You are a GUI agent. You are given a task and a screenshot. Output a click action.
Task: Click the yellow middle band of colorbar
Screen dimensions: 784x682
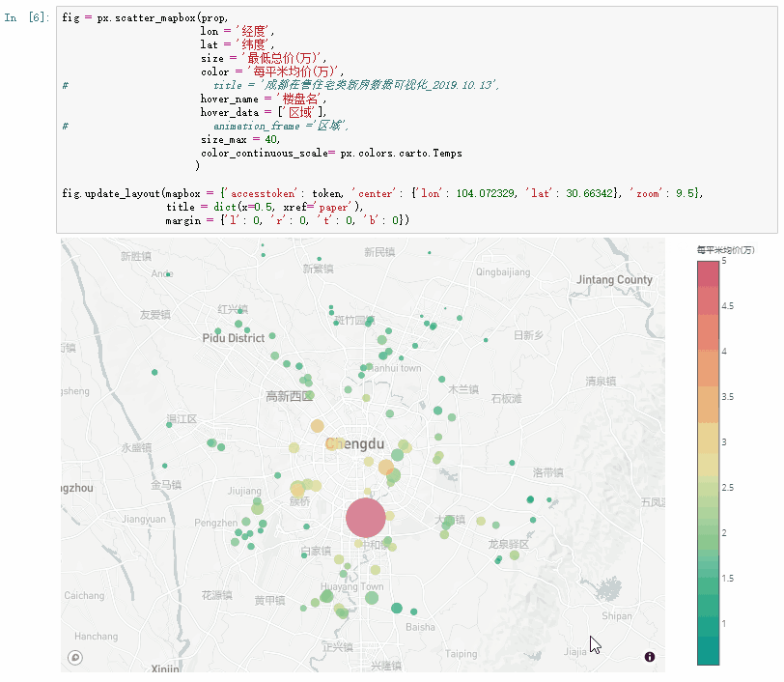click(x=708, y=438)
